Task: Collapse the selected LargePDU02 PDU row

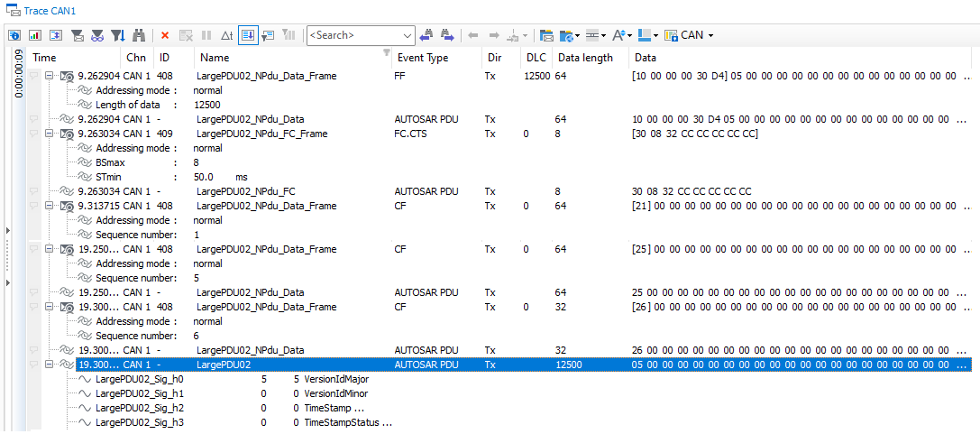Action: (50, 364)
